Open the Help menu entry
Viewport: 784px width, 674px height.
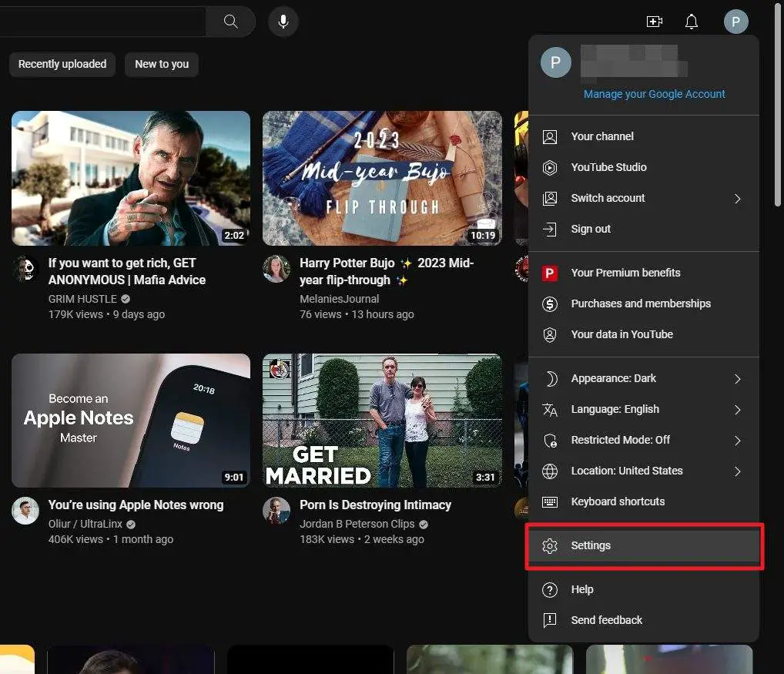pyautogui.click(x=644, y=590)
